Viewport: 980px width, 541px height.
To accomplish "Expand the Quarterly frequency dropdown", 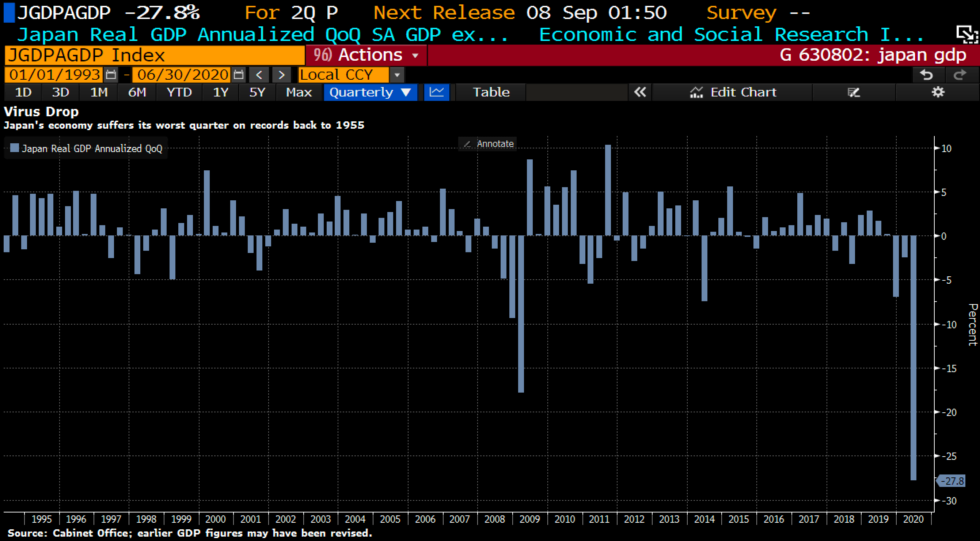I will pos(370,92).
